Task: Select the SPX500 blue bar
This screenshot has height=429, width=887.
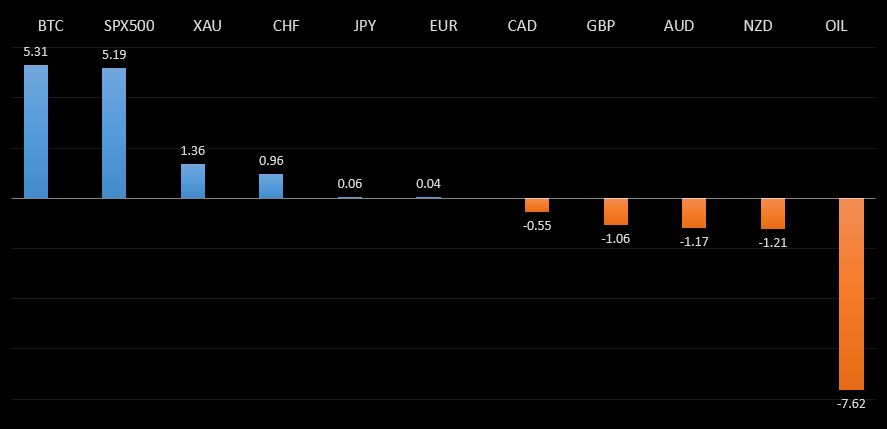Action: (114, 133)
